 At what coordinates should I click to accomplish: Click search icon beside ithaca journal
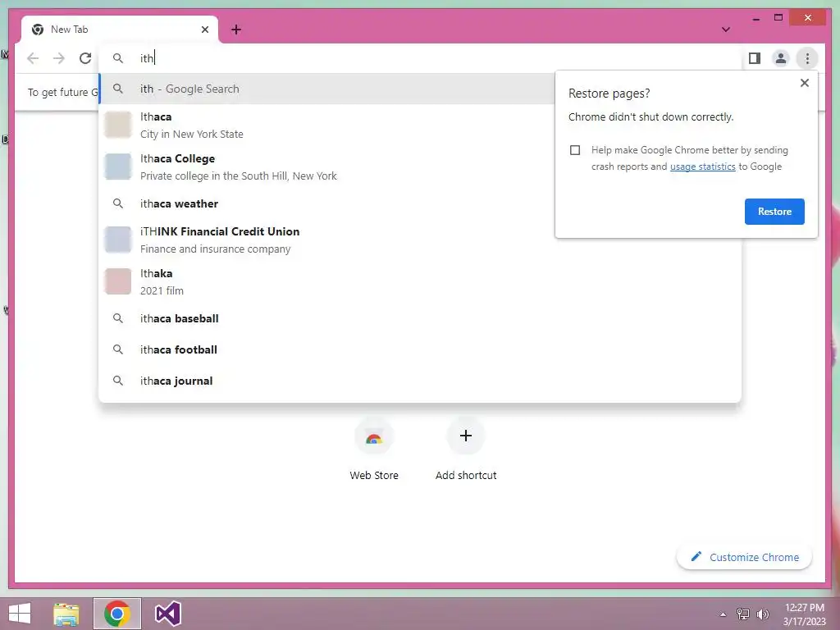pos(118,381)
